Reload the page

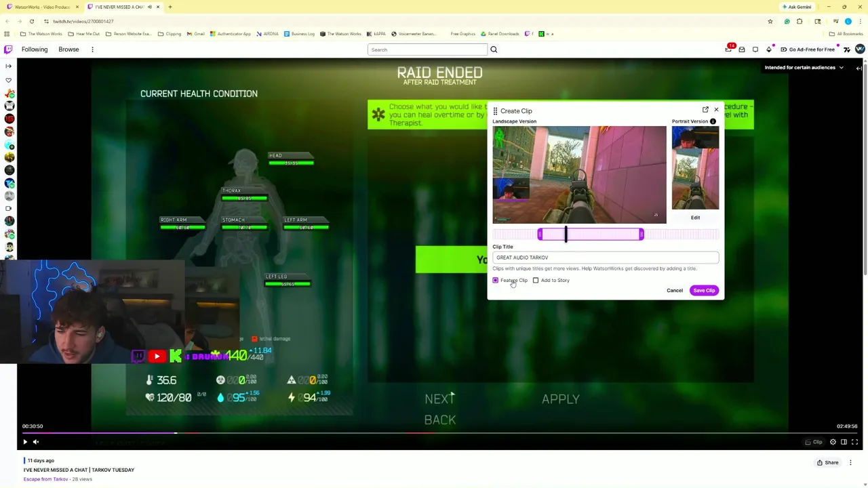31,22
